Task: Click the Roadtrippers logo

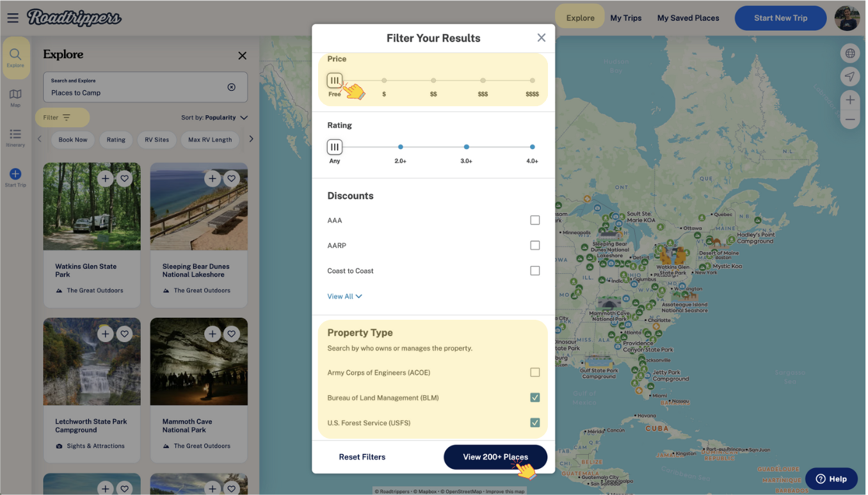Action: 74,17
